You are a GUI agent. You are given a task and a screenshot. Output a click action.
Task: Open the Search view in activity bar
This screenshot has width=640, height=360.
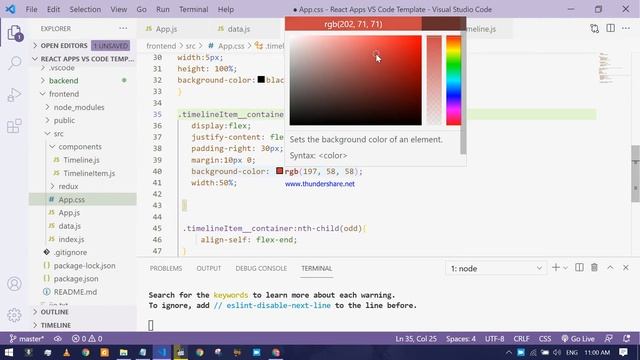[x=15, y=63]
